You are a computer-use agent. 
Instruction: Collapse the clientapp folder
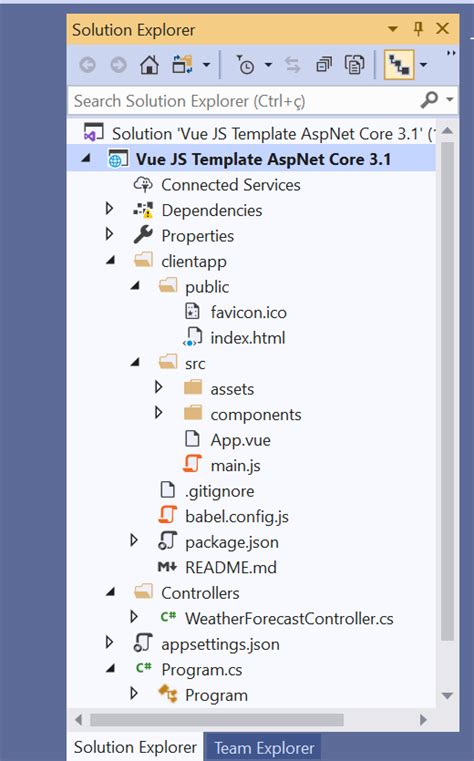[x=111, y=261]
